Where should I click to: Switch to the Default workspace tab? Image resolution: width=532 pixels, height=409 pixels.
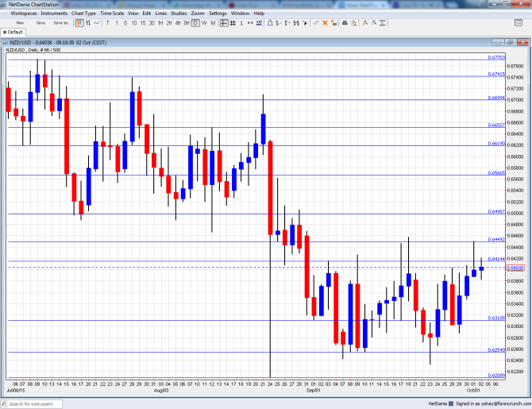click(13, 33)
